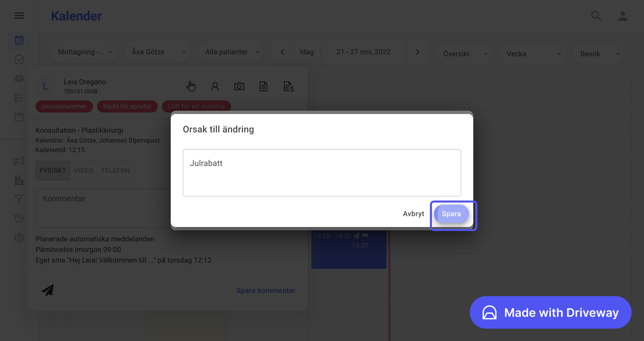Open the 13:20 - 14:20 calendar booking

coord(349,249)
